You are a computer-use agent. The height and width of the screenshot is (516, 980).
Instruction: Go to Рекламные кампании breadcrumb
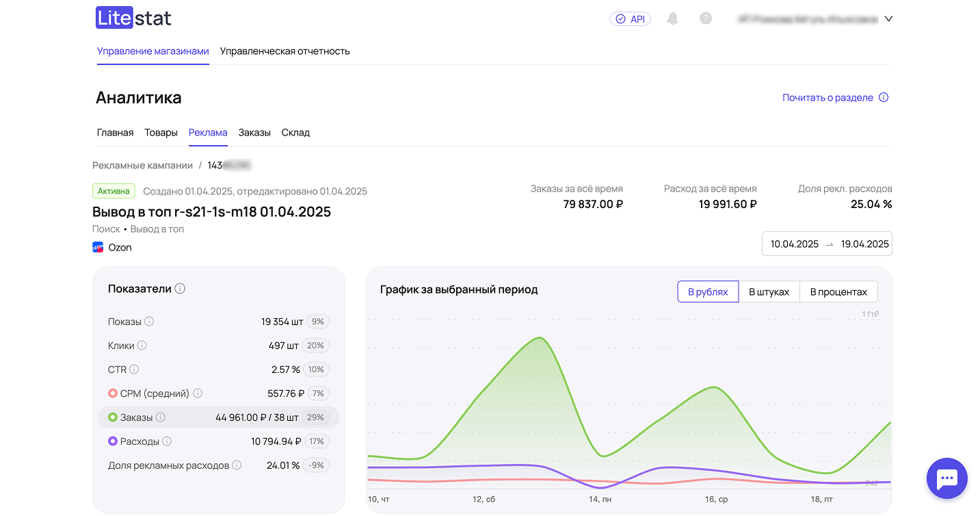click(142, 166)
